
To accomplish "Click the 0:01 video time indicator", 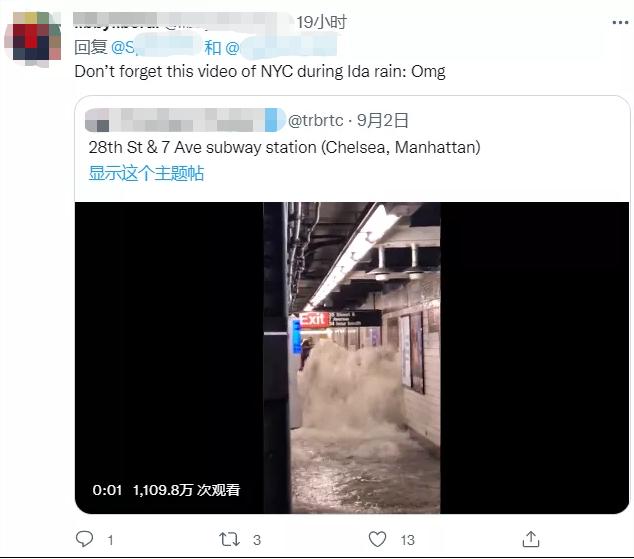I will [x=107, y=490].
